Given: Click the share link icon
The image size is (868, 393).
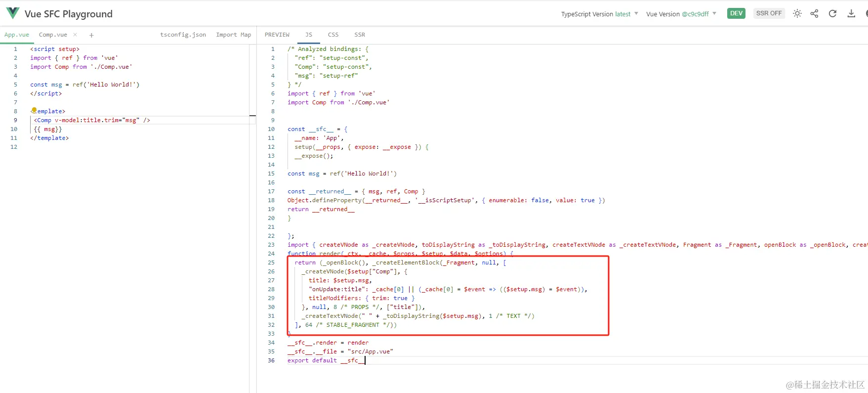Looking at the screenshot, I should tap(815, 14).
